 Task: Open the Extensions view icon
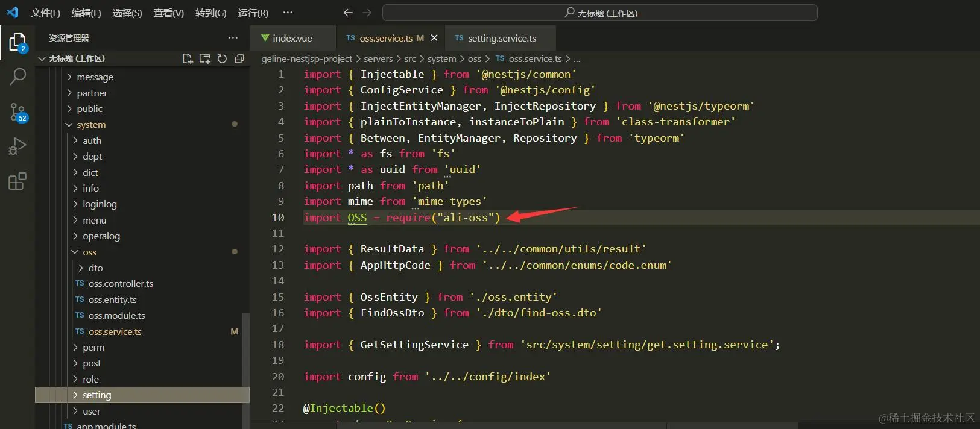coord(17,181)
